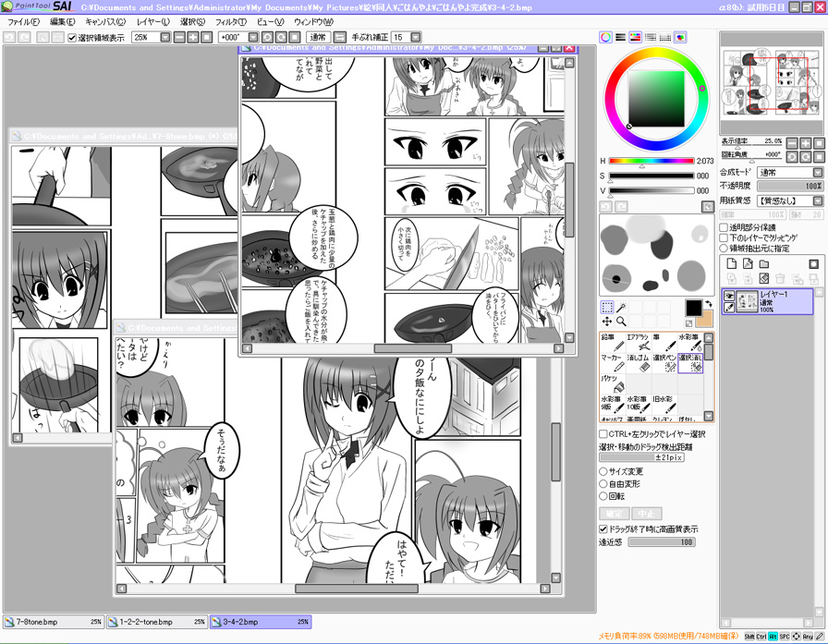
Task: Select the 自由変形 radio button
Action: coord(603,483)
